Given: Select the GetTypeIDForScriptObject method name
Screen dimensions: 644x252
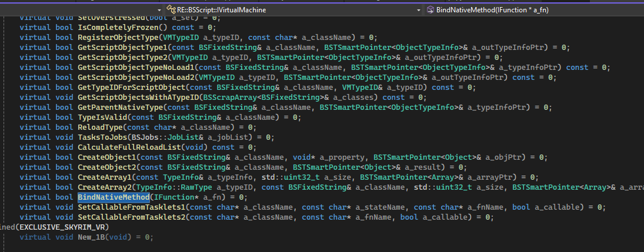Looking at the screenshot, I should 133,87.
